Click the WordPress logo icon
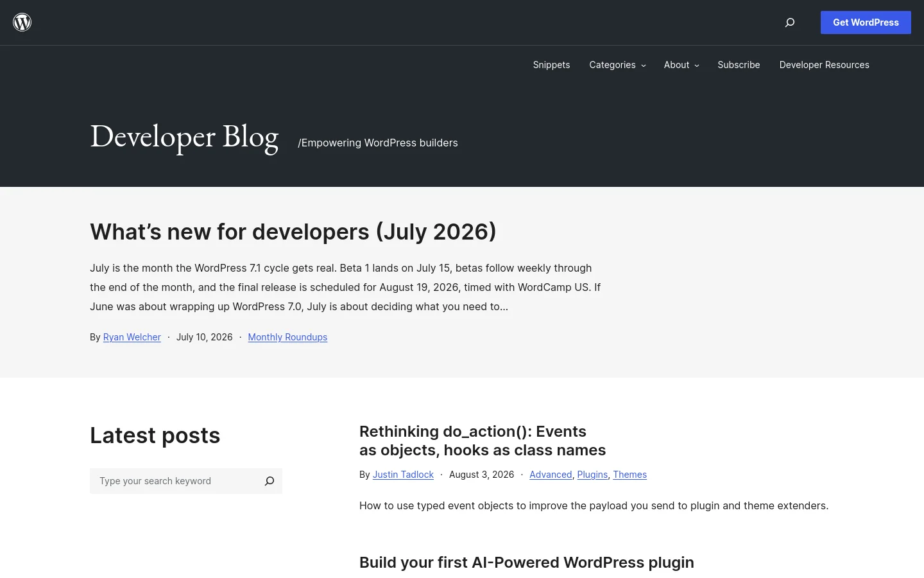Screen dimensions: 924x578 point(22,22)
